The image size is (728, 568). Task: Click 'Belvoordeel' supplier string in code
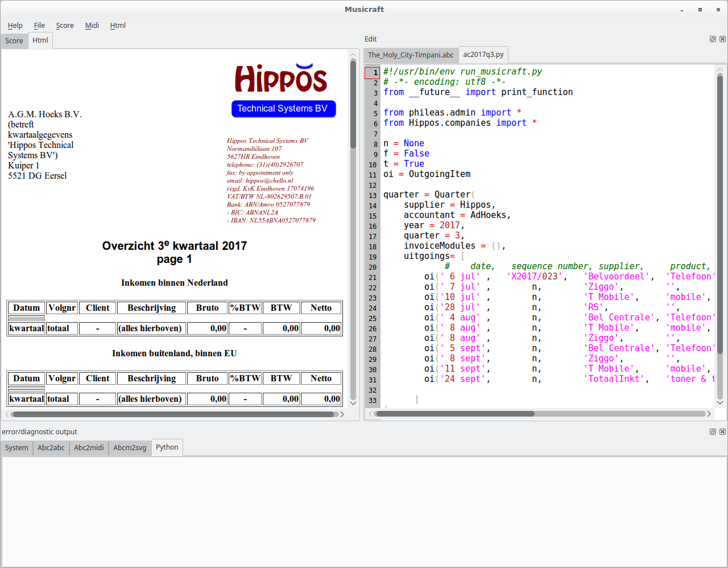(x=616, y=277)
